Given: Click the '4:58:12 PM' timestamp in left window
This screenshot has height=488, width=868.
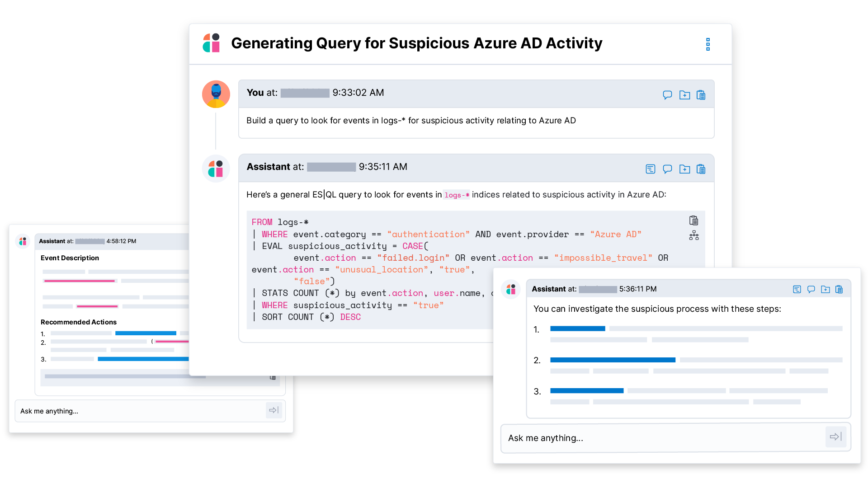Looking at the screenshot, I should [121, 241].
